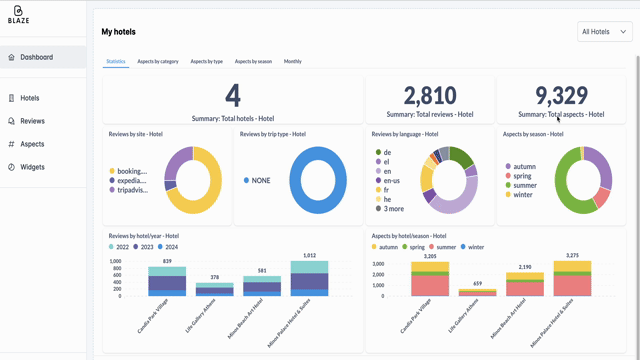Switch to Aspects by category tab
The height and width of the screenshot is (360, 640).
pyautogui.click(x=158, y=61)
